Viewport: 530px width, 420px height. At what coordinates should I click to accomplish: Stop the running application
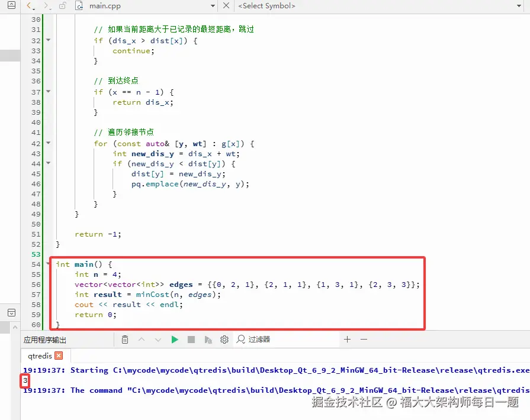pyautogui.click(x=191, y=340)
